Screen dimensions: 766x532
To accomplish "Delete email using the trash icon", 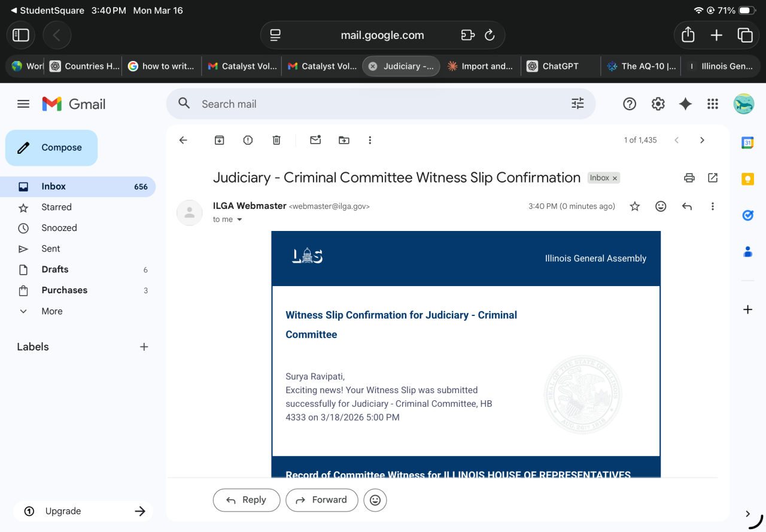I will tap(276, 140).
